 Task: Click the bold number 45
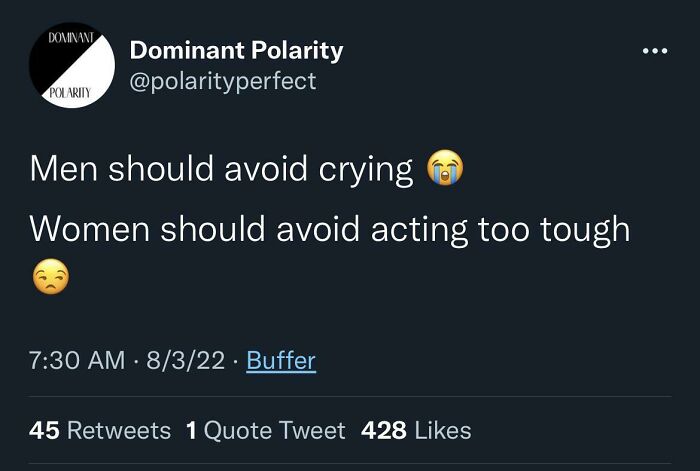[x=44, y=430]
